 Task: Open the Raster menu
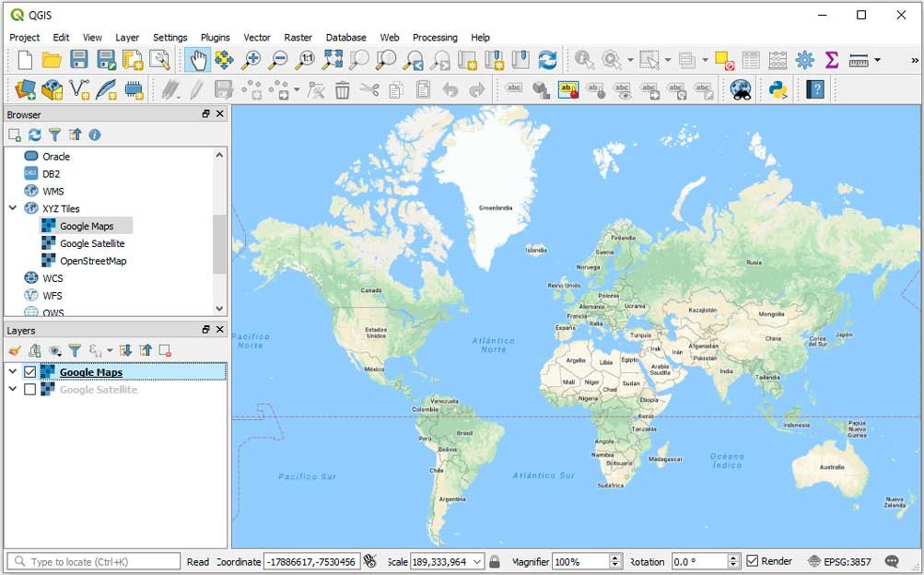coord(298,38)
